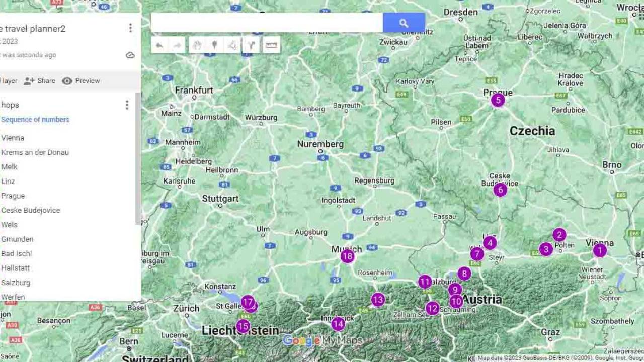This screenshot has height=362, width=644.
Task: Select Vienna in the places list
Action: (x=13, y=138)
